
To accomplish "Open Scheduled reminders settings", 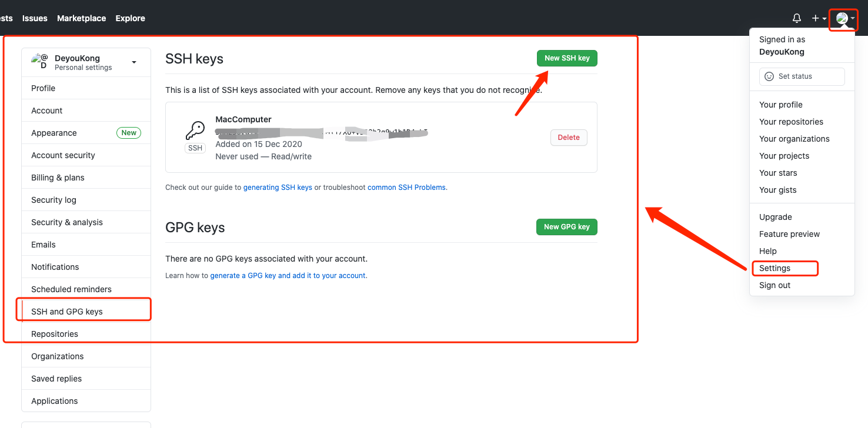I will tap(86, 289).
